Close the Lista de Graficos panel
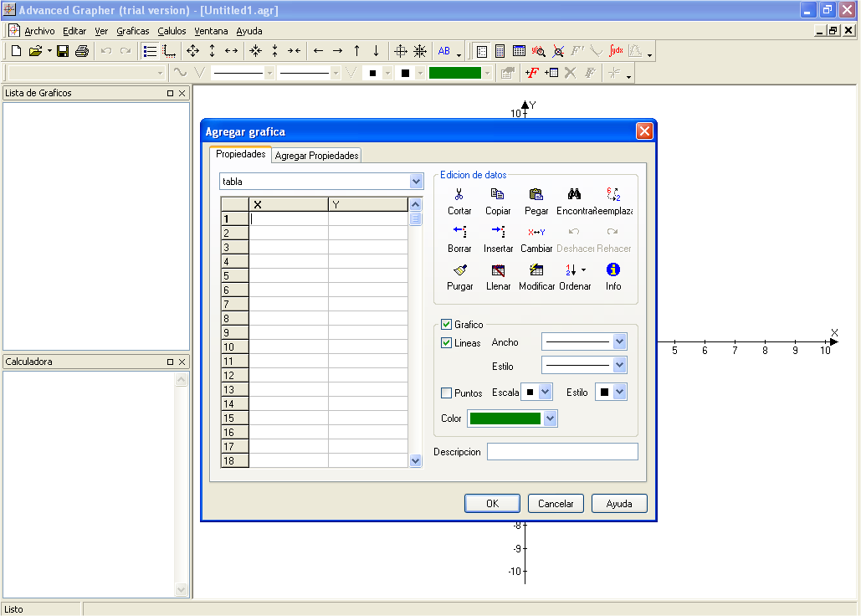Viewport: 861px width, 616px height. click(182, 94)
